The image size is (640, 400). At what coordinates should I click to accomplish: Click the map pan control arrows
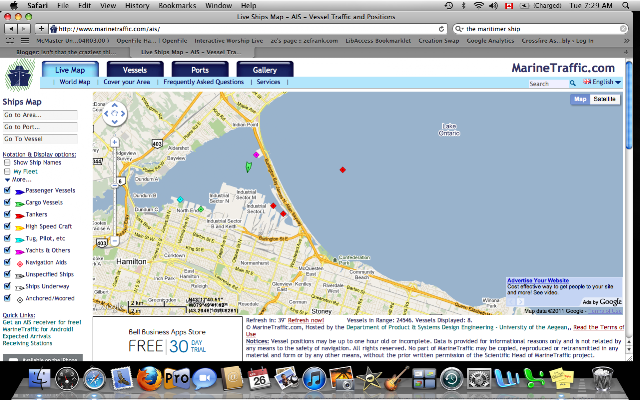coord(114,113)
